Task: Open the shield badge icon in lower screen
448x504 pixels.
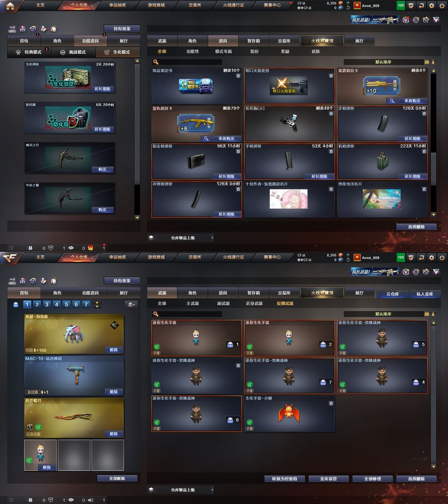Action: (411, 258)
